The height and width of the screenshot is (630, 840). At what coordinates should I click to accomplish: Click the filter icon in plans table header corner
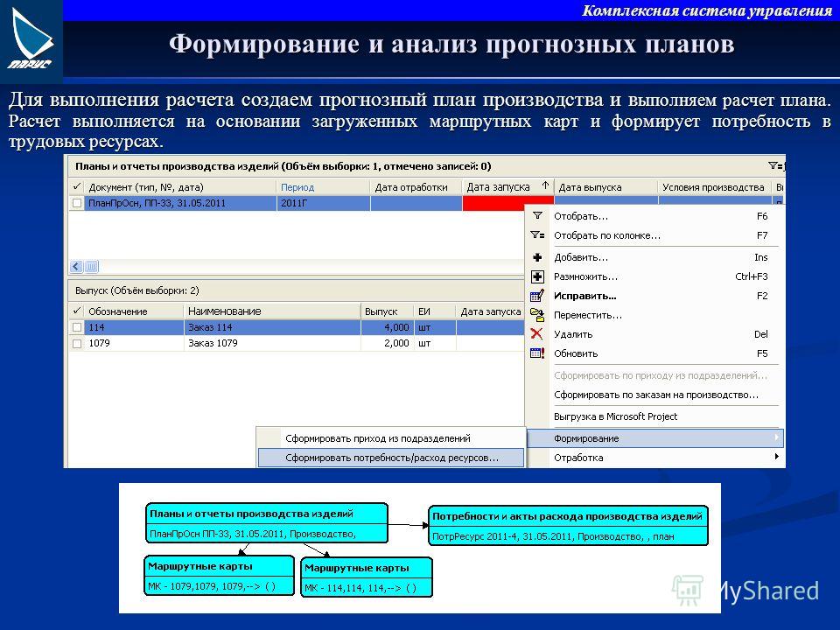coord(776,166)
